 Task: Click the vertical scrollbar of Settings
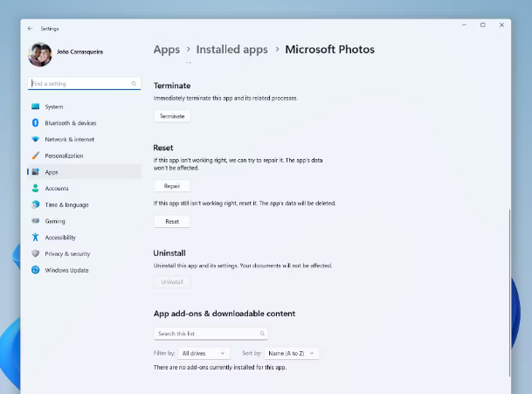click(x=509, y=293)
